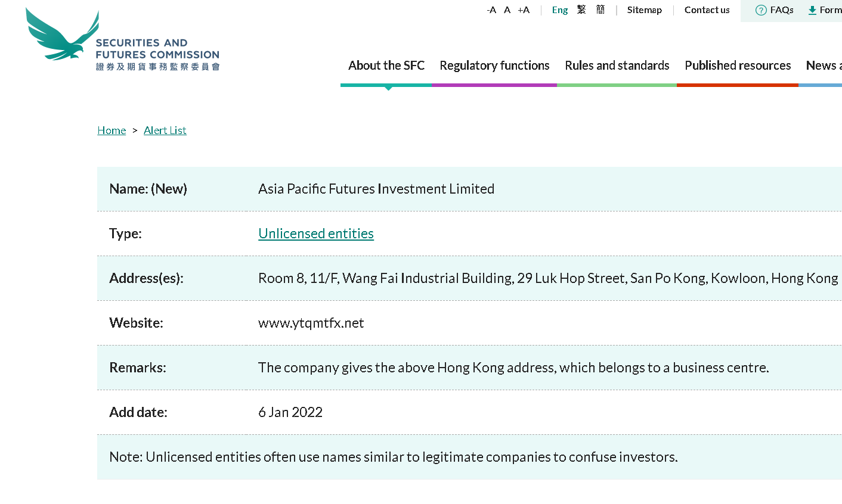Open the Sitemap link
The height and width of the screenshot is (504, 842).
point(645,10)
